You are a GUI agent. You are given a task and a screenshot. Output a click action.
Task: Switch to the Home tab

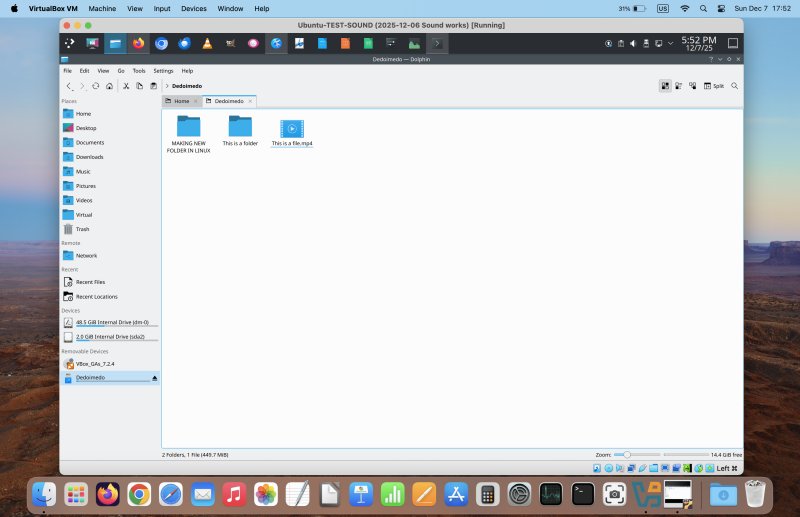click(x=181, y=101)
